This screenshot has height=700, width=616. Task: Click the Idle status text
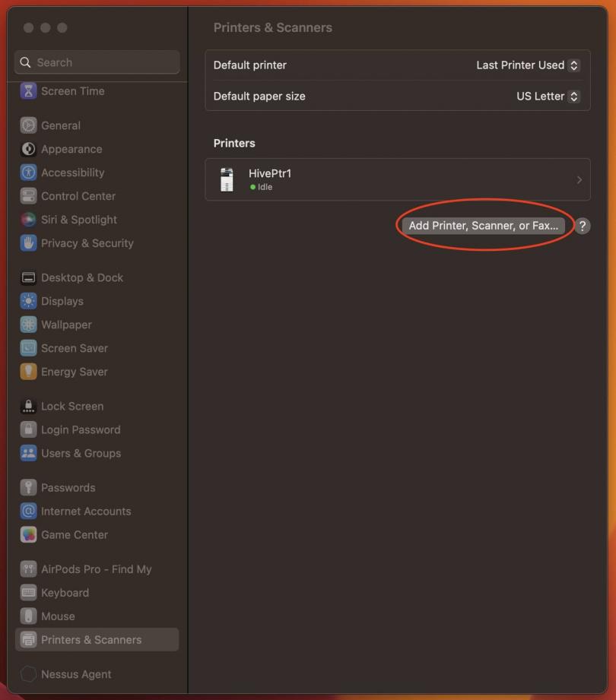tap(265, 187)
